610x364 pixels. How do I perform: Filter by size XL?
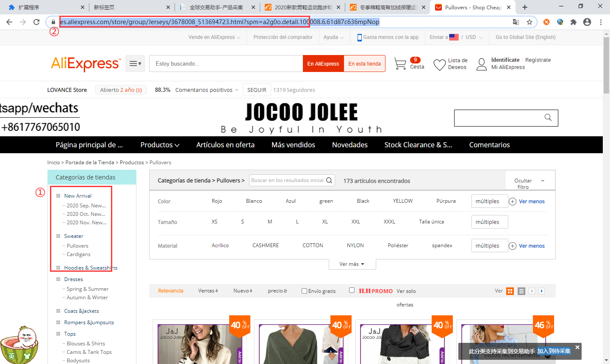click(325, 222)
